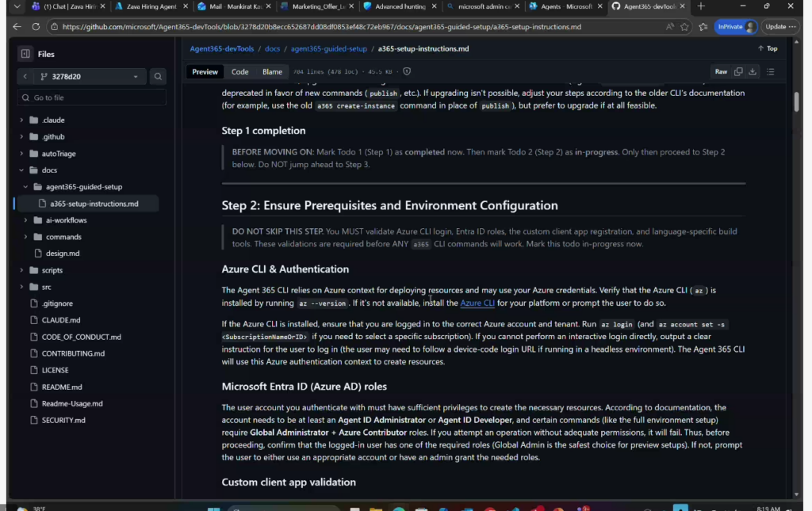Collapse the Files side panel icon

25,54
